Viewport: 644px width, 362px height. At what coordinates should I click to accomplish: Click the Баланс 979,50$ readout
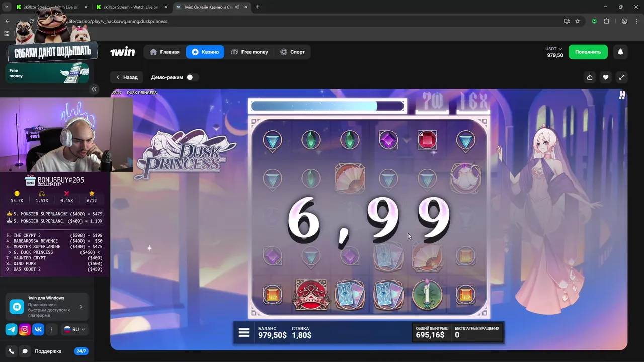coord(272,333)
